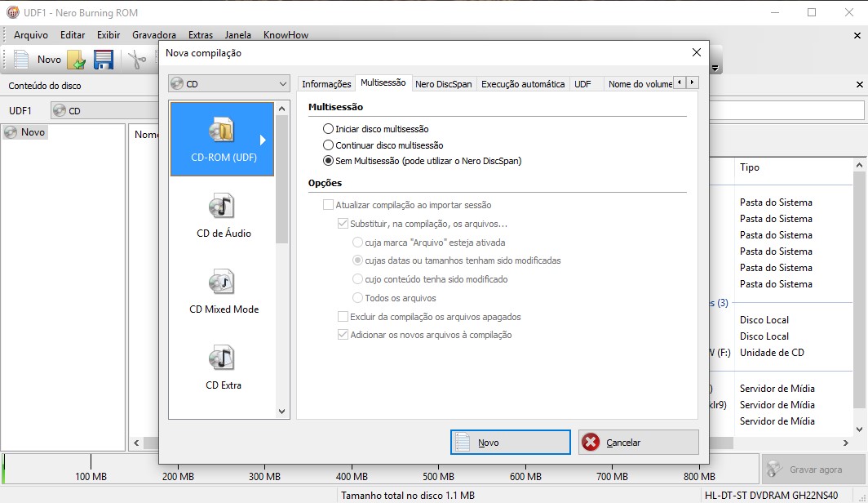Click the horizontal scroll right arrow
The image size is (868, 503).
point(845,443)
